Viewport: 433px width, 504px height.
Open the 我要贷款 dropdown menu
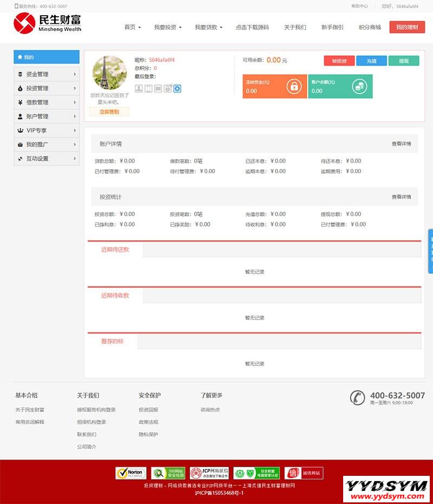pyautogui.click(x=208, y=27)
